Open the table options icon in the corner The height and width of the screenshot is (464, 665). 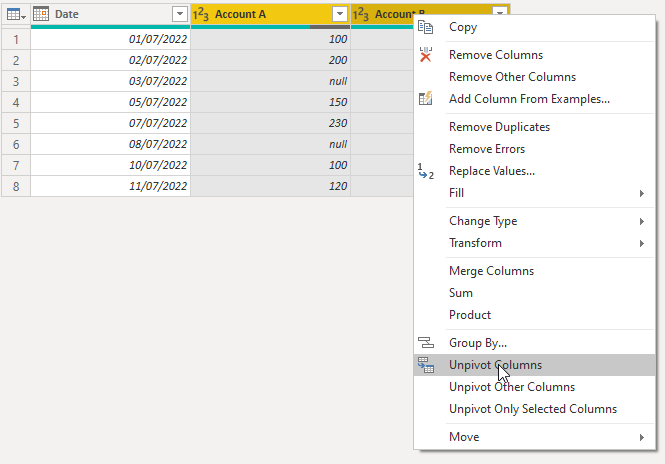(16, 15)
